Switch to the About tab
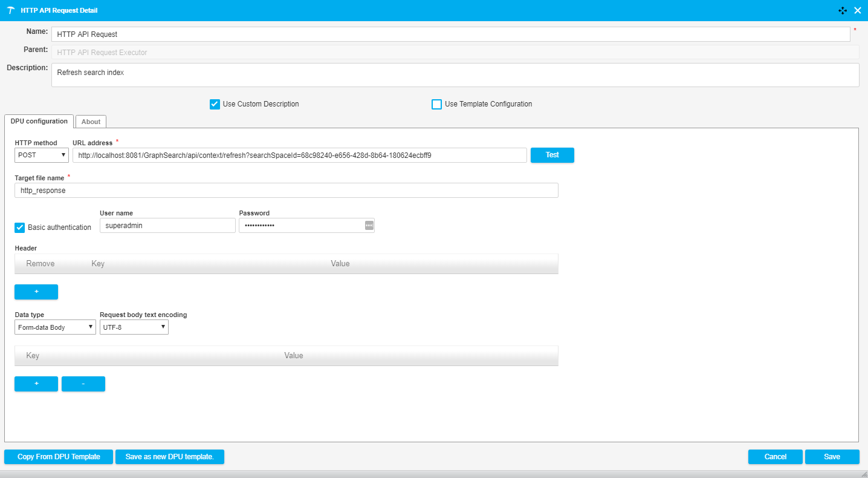This screenshot has width=868, height=478. pos(91,122)
